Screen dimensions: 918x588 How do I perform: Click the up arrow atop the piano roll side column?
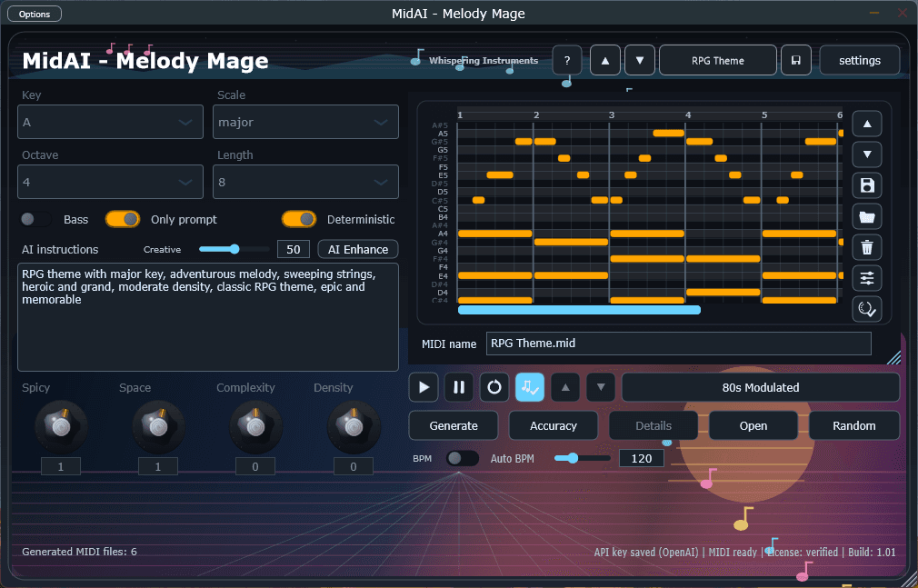coord(867,124)
